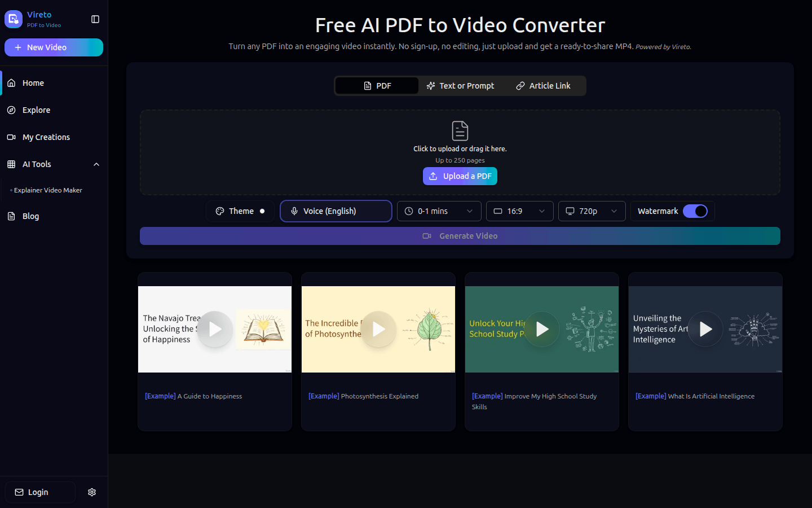Image resolution: width=812 pixels, height=508 pixels.
Task: Open the 0-1 mins duration dropdown
Action: (x=439, y=211)
